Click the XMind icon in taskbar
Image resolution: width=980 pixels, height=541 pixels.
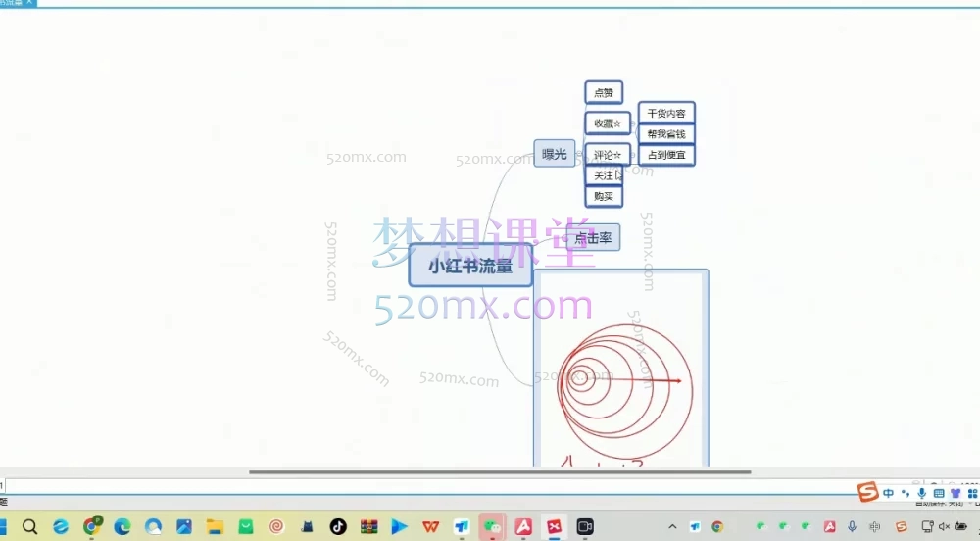pyautogui.click(x=554, y=527)
